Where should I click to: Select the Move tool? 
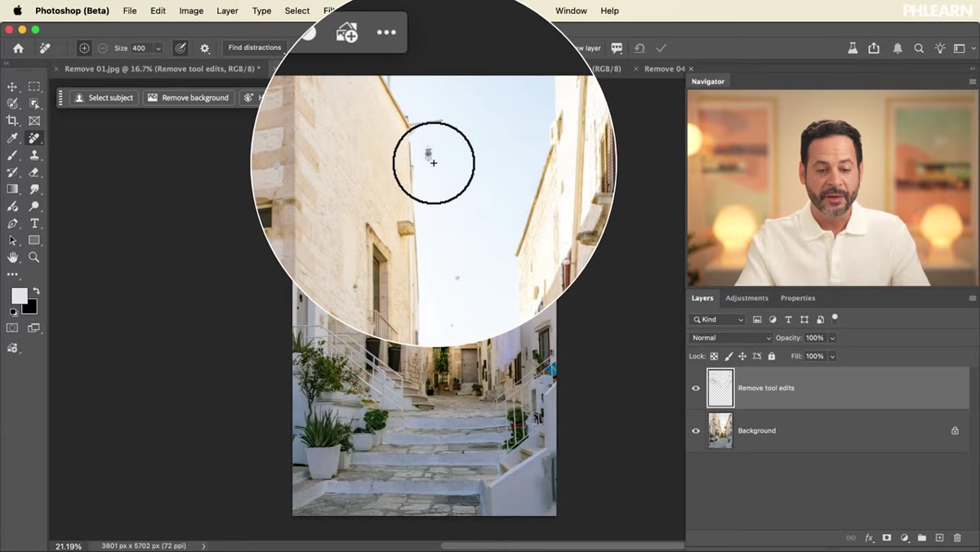pyautogui.click(x=12, y=87)
